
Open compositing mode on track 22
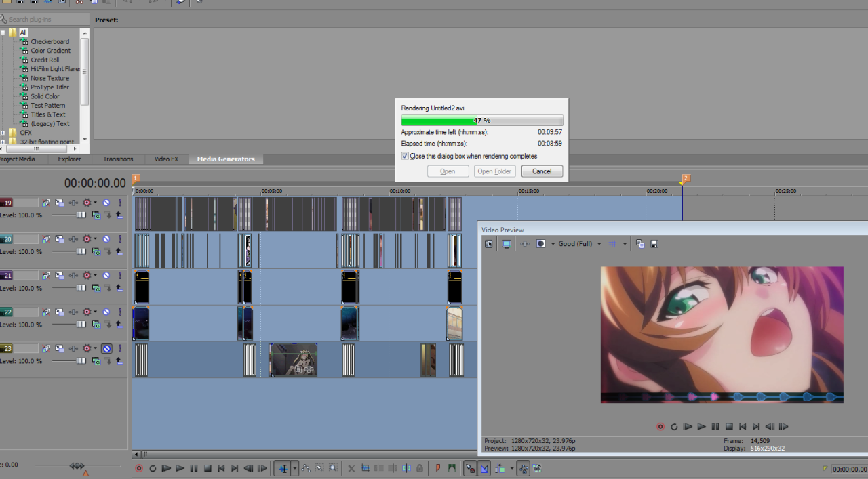[x=96, y=325]
